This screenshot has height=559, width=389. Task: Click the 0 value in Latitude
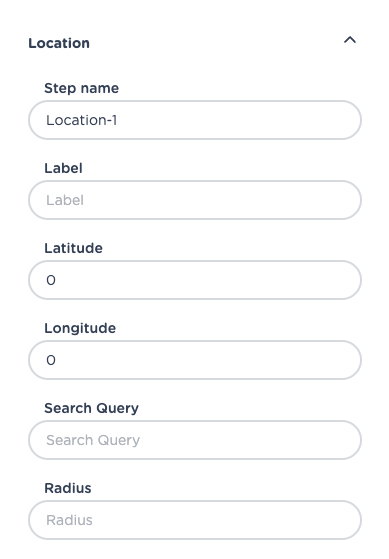[51, 280]
